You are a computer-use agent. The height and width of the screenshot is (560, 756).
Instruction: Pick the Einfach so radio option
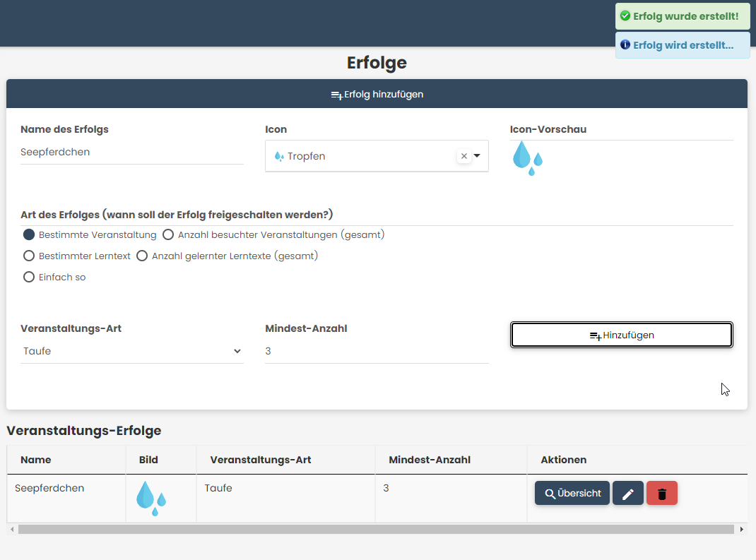click(29, 277)
